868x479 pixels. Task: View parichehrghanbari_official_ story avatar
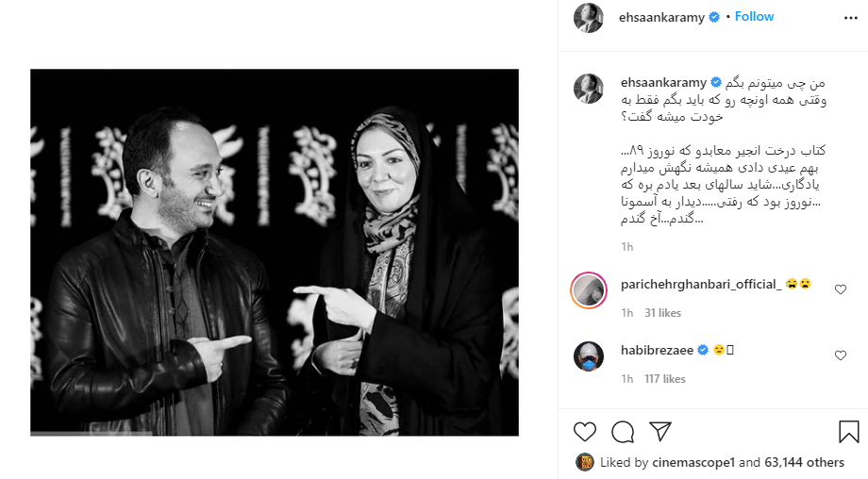coord(589,289)
